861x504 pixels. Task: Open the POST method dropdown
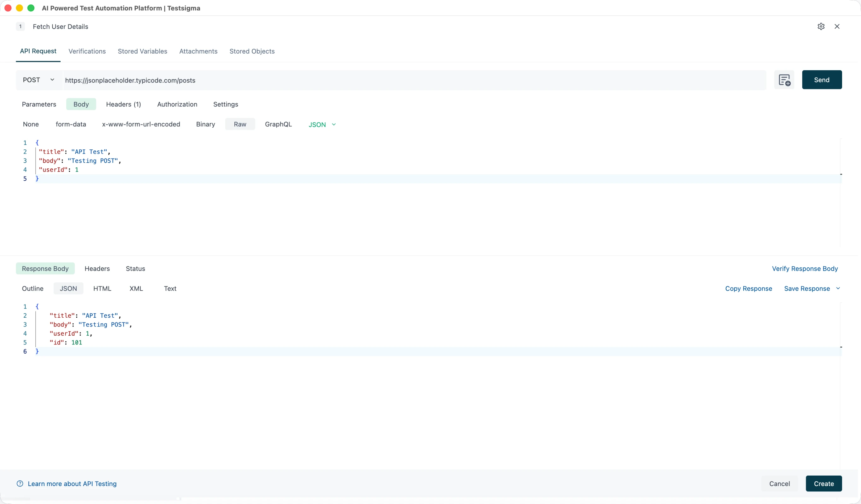38,79
